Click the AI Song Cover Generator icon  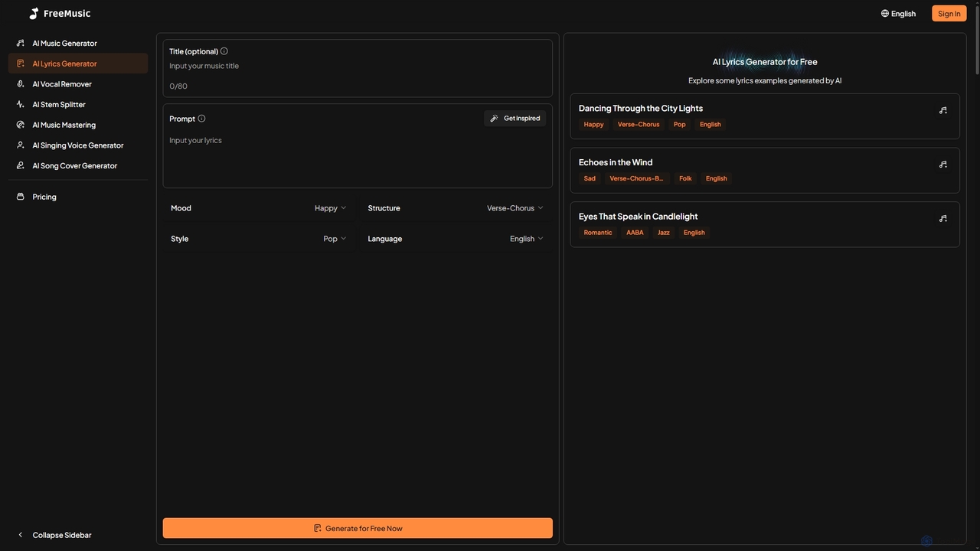(21, 165)
